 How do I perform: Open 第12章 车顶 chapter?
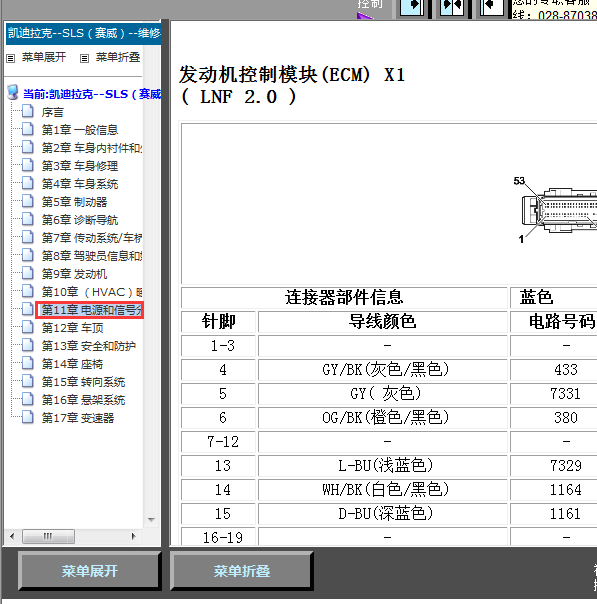point(72,328)
